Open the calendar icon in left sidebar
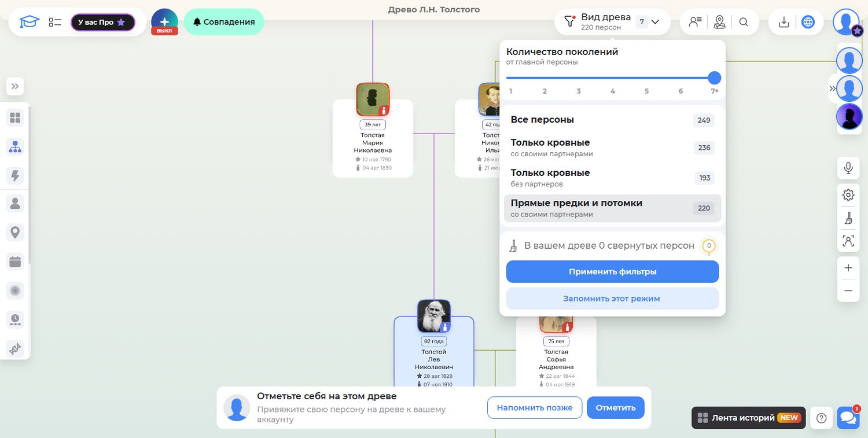This screenshot has width=868, height=438. [15, 262]
